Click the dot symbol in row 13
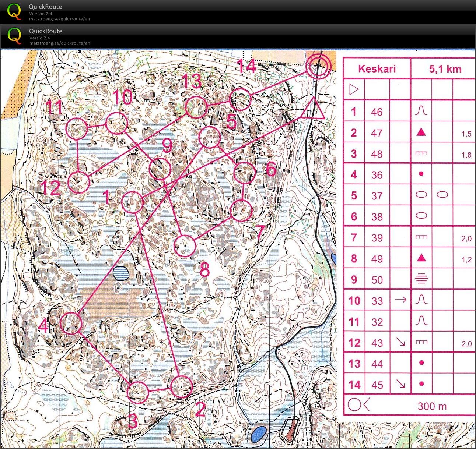476x449 pixels. 421,363
